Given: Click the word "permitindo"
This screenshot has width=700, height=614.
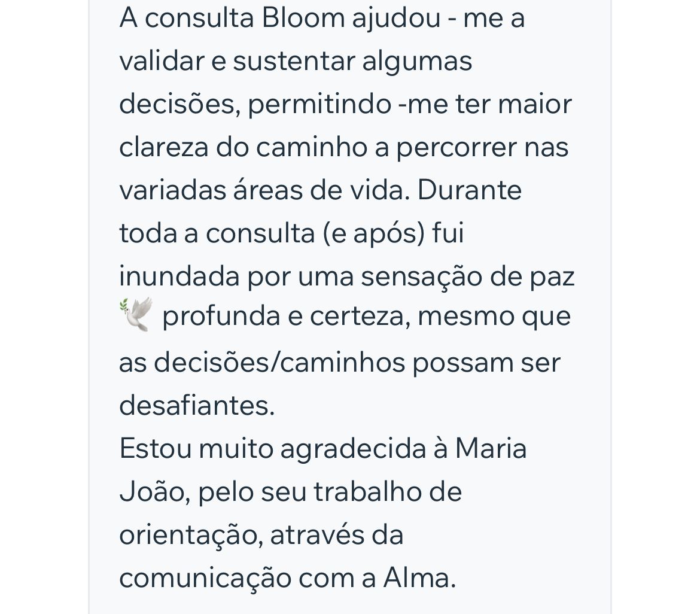Looking at the screenshot, I should [x=319, y=104].
